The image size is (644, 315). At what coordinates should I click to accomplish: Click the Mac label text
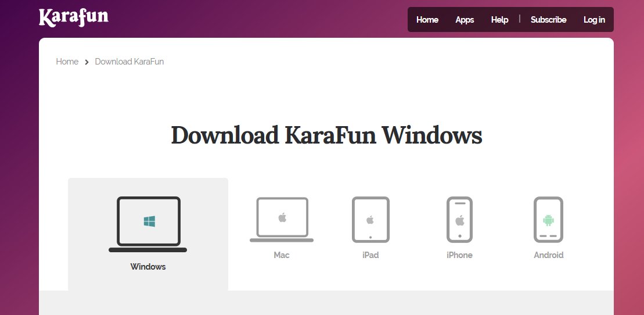[281, 255]
